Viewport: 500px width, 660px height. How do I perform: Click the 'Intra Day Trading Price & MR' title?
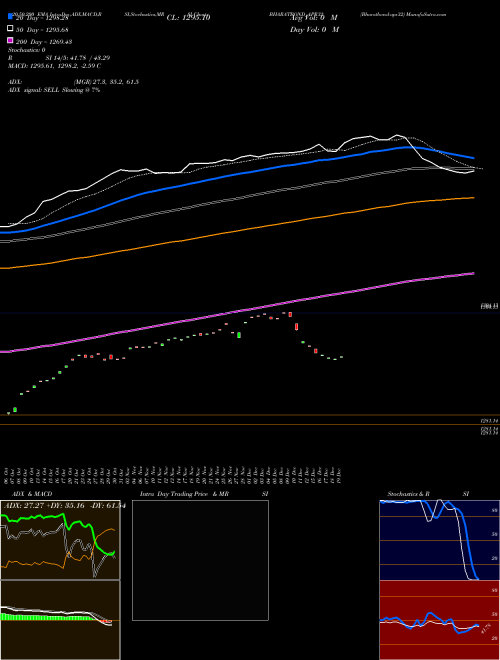[x=184, y=494]
